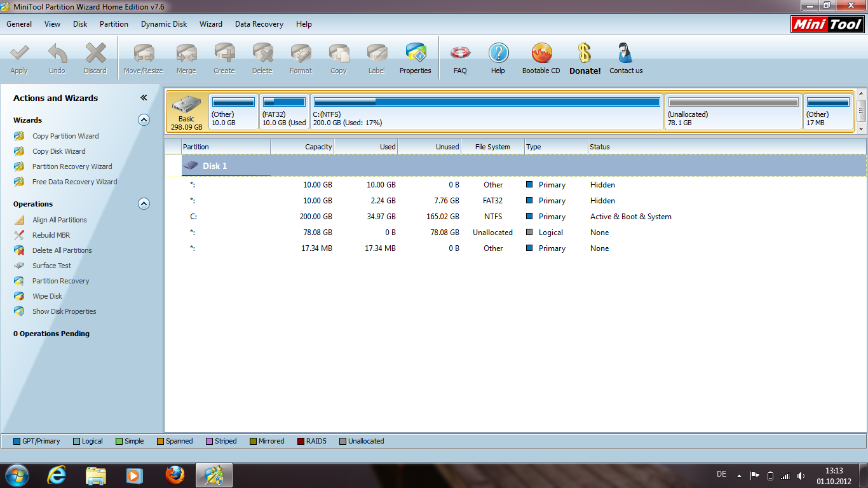Image resolution: width=868 pixels, height=488 pixels.
Task: Select the 78.08 GB Unallocated partition row
Action: [515, 233]
